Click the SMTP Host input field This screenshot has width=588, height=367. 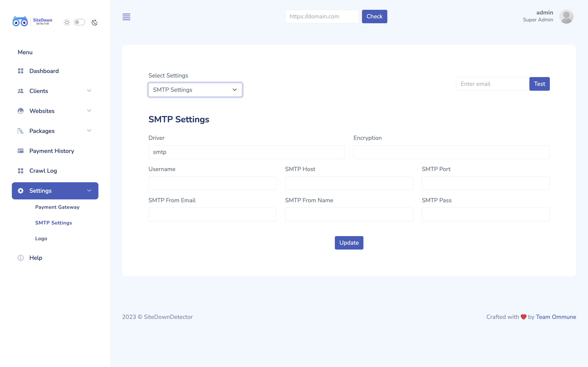pyautogui.click(x=349, y=183)
